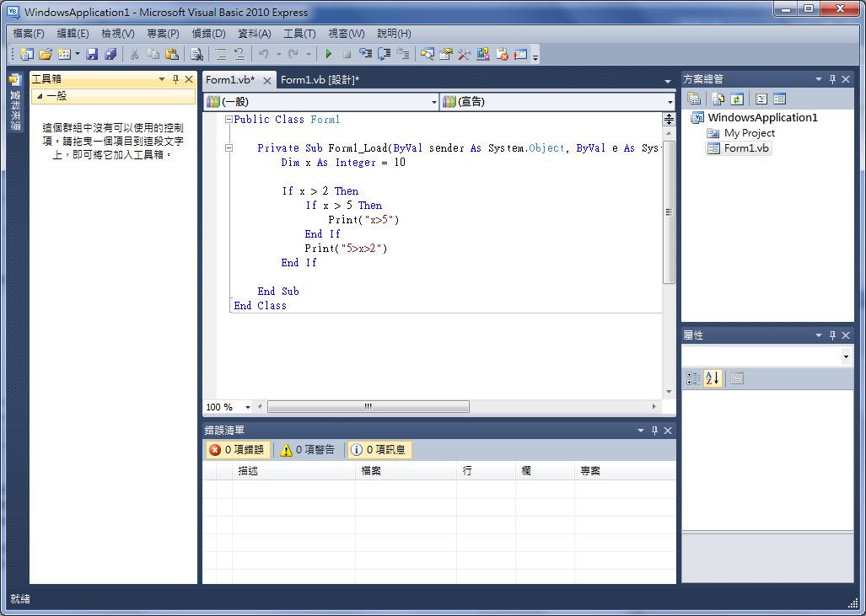The height and width of the screenshot is (616, 866).
Task: Click the 專案 column header in the error list
Action: [625, 471]
